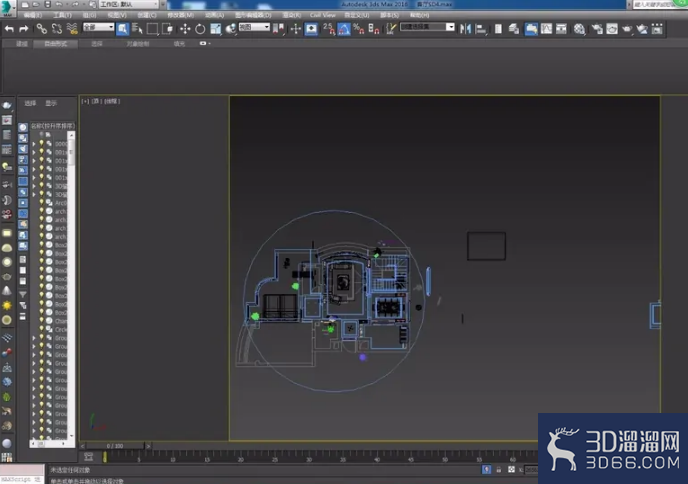
Task: Switch to the 自由形式 ribbon tab
Action: coord(56,44)
